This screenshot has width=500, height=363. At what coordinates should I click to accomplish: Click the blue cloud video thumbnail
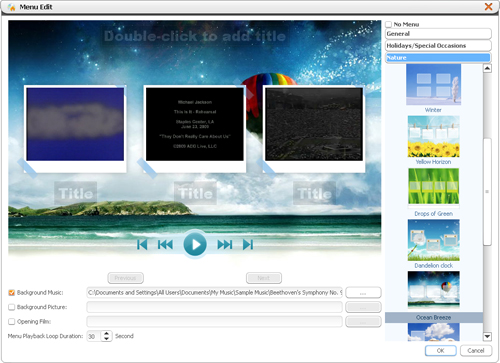coord(75,124)
